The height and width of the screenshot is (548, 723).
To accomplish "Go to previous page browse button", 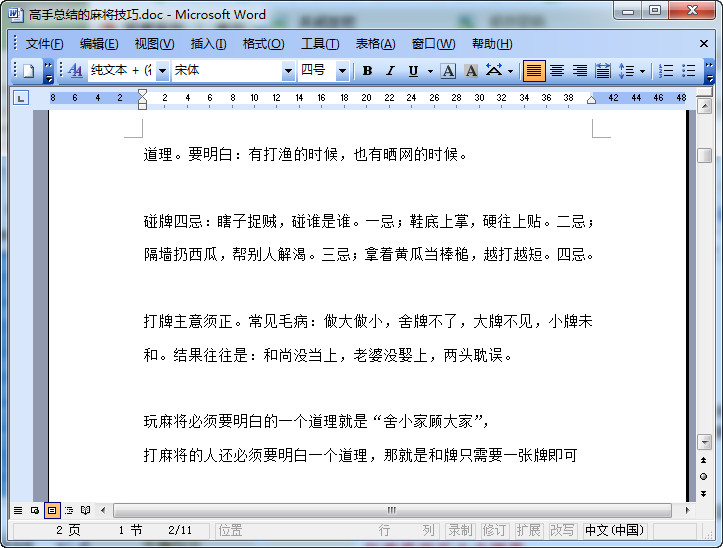I will (704, 460).
